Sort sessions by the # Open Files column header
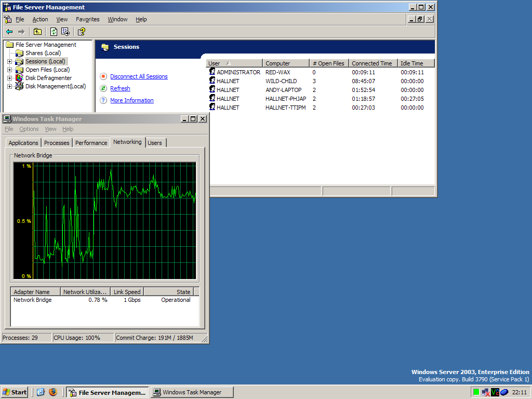 click(x=329, y=63)
